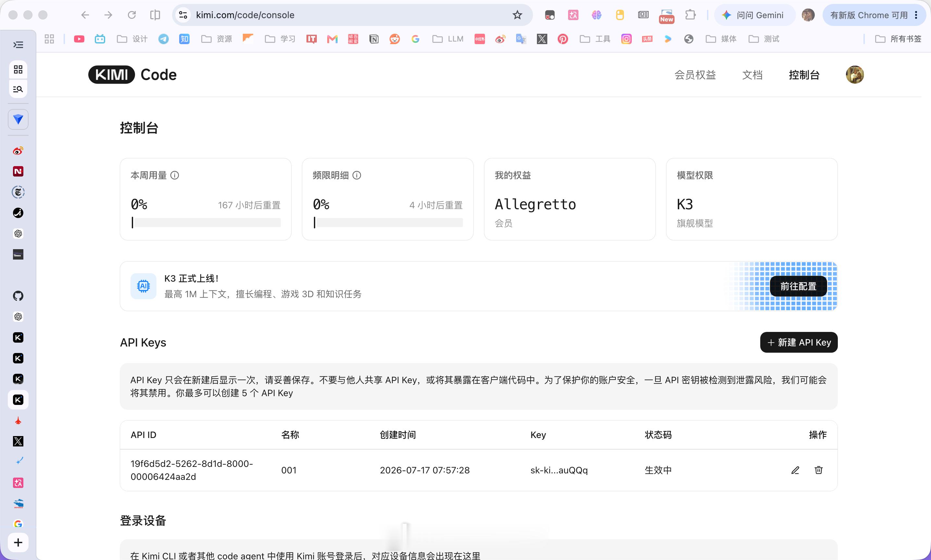Open the four-squares grid icon in sidebar

click(x=18, y=69)
